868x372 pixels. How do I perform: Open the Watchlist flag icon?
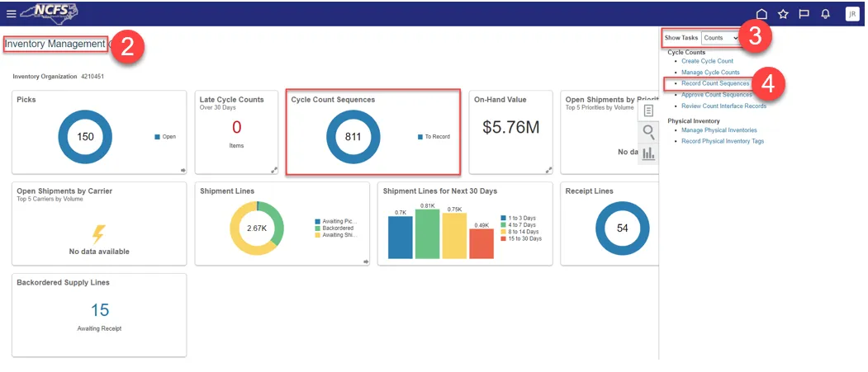pyautogui.click(x=804, y=14)
